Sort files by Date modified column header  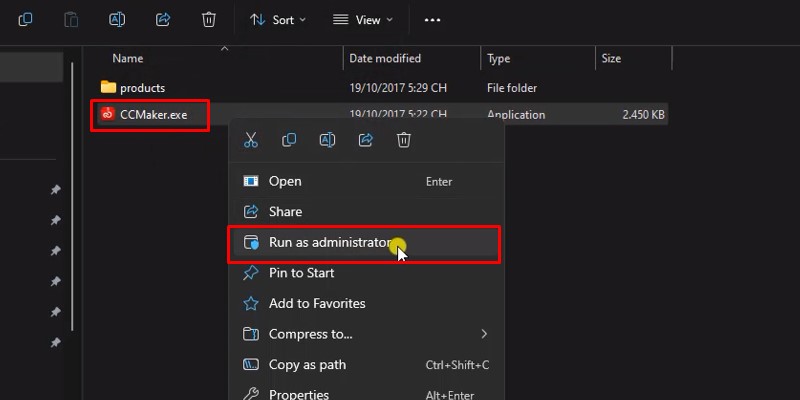click(x=385, y=59)
